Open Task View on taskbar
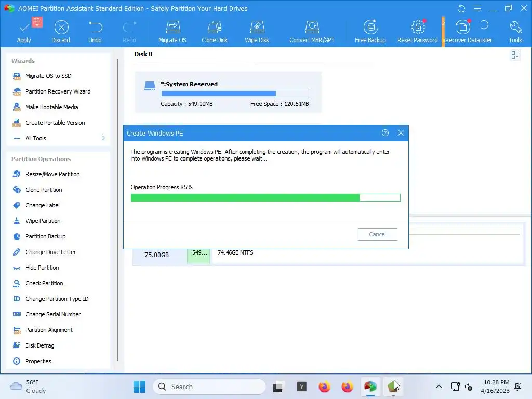This screenshot has width=532, height=399. click(x=277, y=387)
